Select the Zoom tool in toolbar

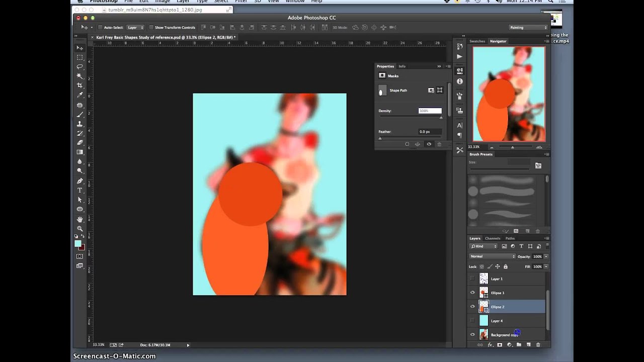79,228
